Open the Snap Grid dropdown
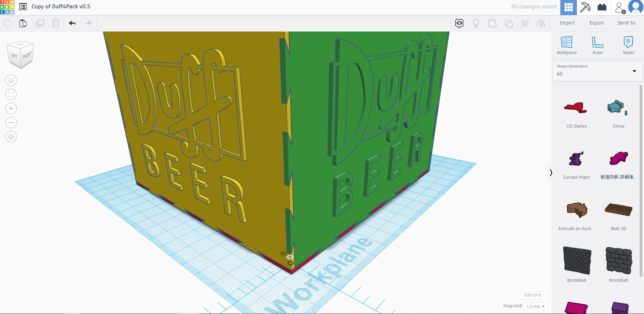 pyautogui.click(x=535, y=306)
